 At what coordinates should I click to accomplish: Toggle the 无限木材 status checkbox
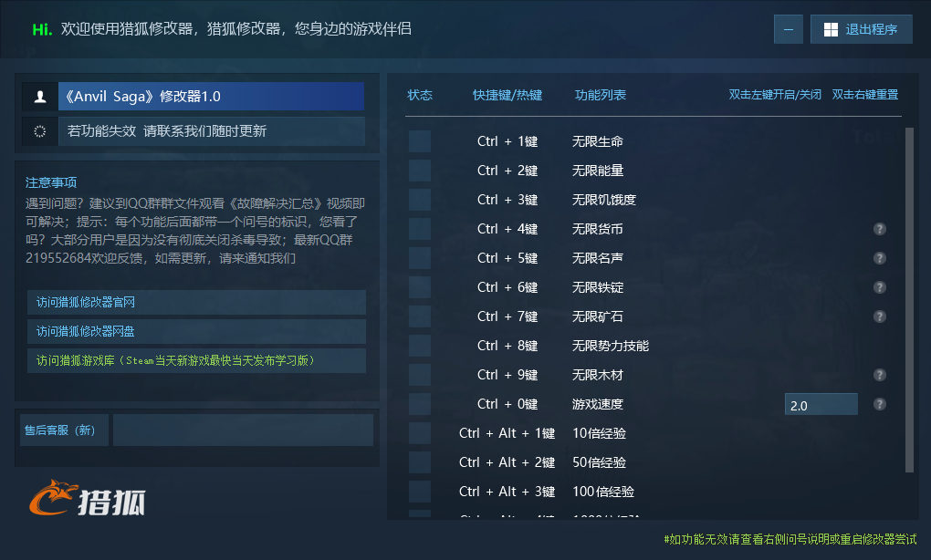coord(420,375)
